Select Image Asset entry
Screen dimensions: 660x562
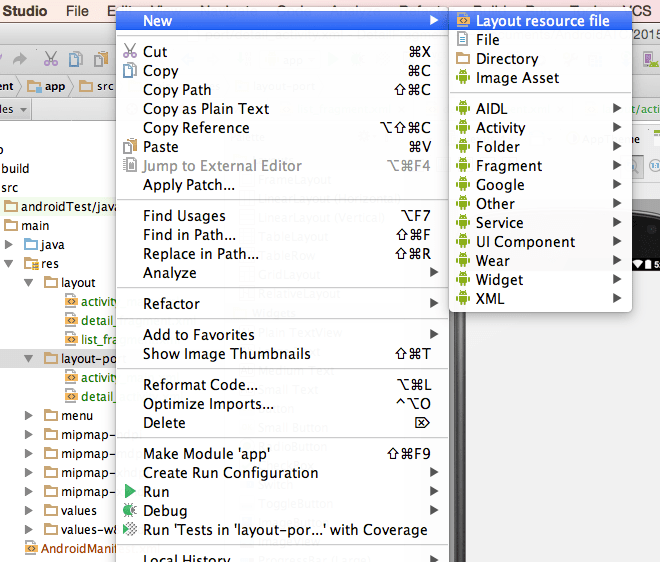pos(540,77)
